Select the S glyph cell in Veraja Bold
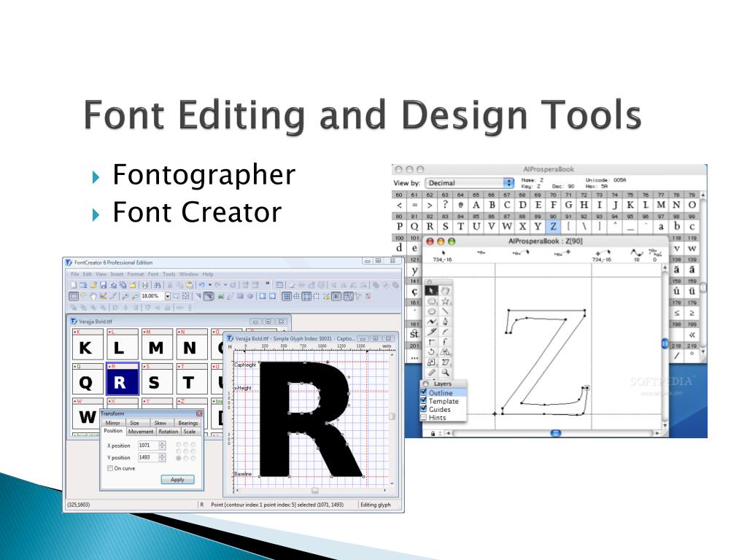 [158, 379]
